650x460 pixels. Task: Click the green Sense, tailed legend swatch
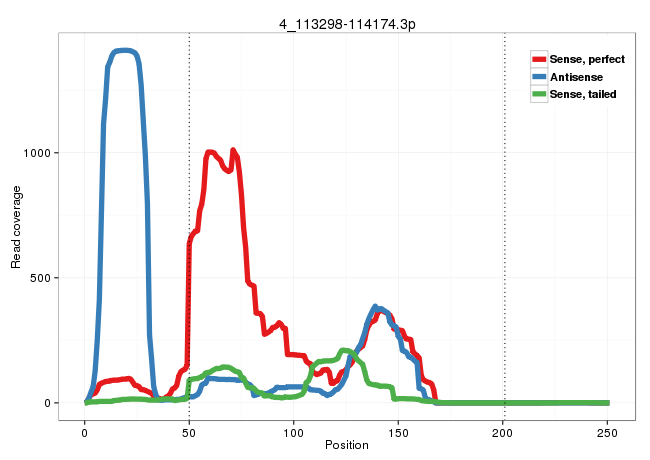tap(538, 94)
